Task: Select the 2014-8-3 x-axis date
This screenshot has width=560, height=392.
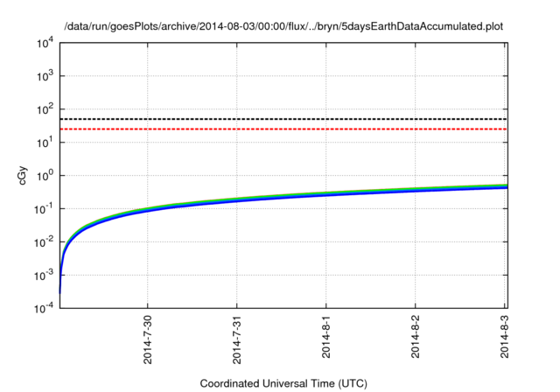Action: click(504, 337)
